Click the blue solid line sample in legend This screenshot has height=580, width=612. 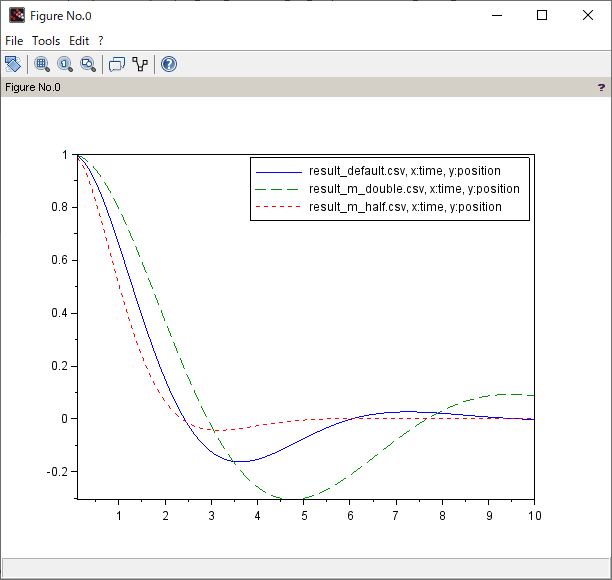click(x=279, y=172)
